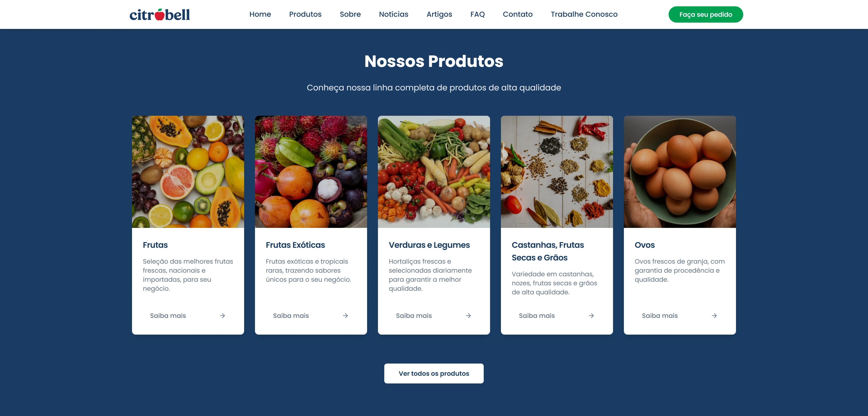Click the arrow icon on Ovos card

point(714,316)
